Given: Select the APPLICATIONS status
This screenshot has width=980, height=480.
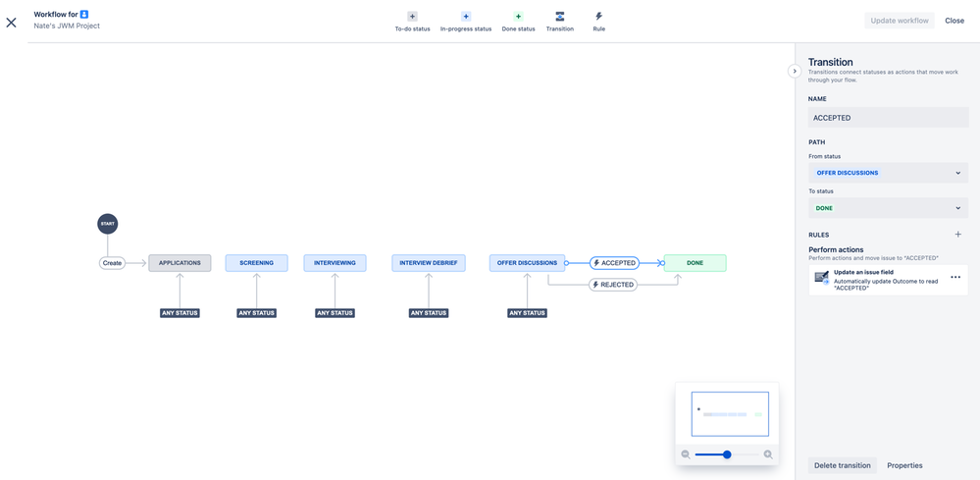Looking at the screenshot, I should [180, 263].
